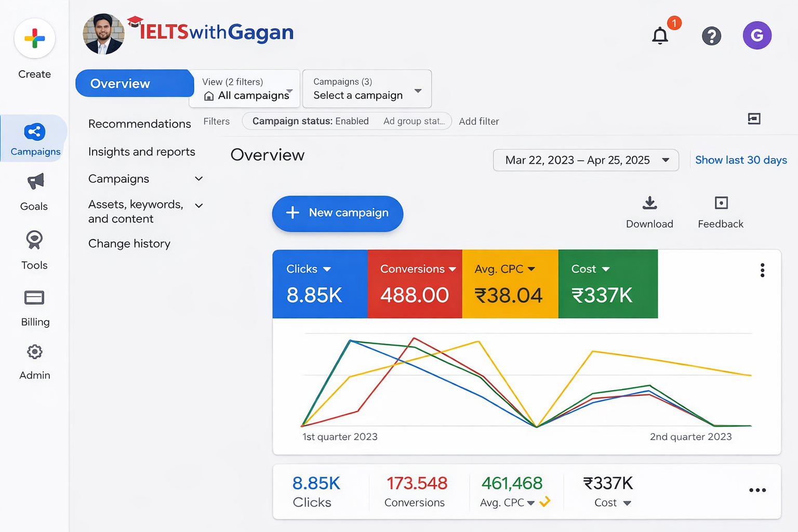This screenshot has height=532, width=798.
Task: Open the Campaigns sidebar icon
Action: [35, 132]
